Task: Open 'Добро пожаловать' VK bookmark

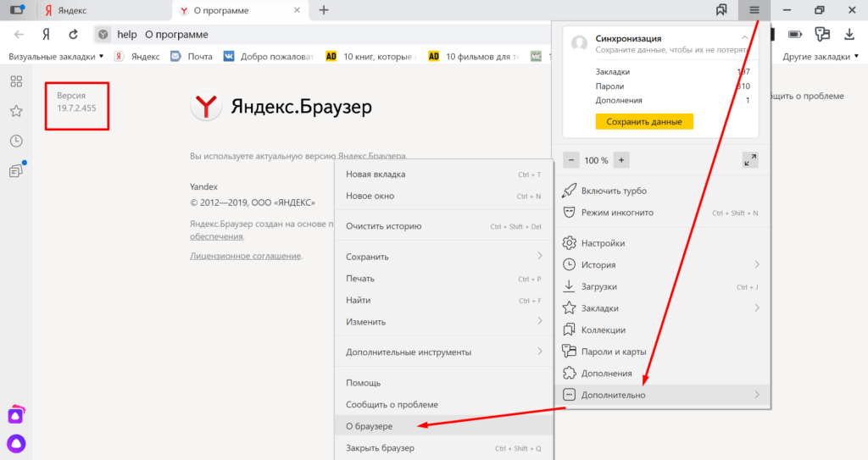Action: (x=269, y=57)
